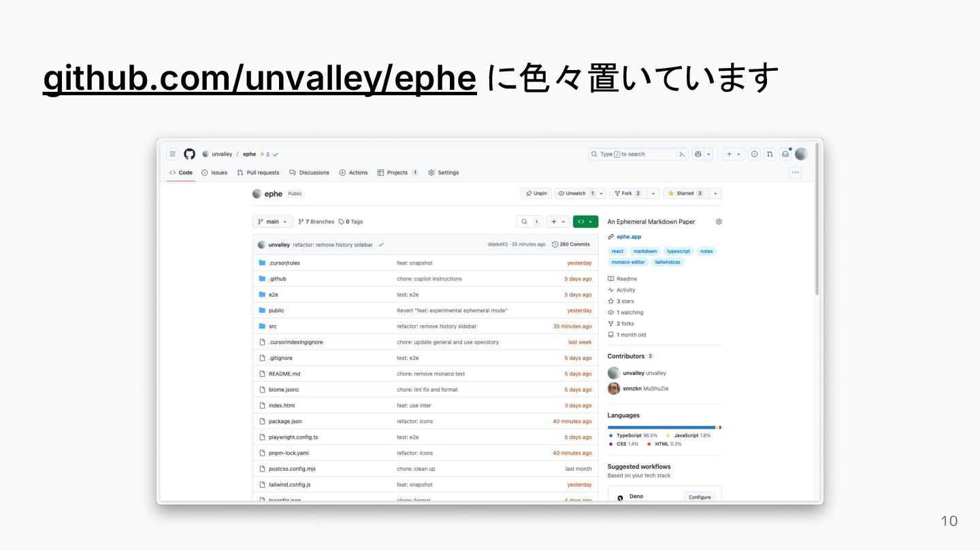This screenshot has width=980, height=551.
Task: Open the header create-new plus dropdown
Action: click(x=734, y=154)
